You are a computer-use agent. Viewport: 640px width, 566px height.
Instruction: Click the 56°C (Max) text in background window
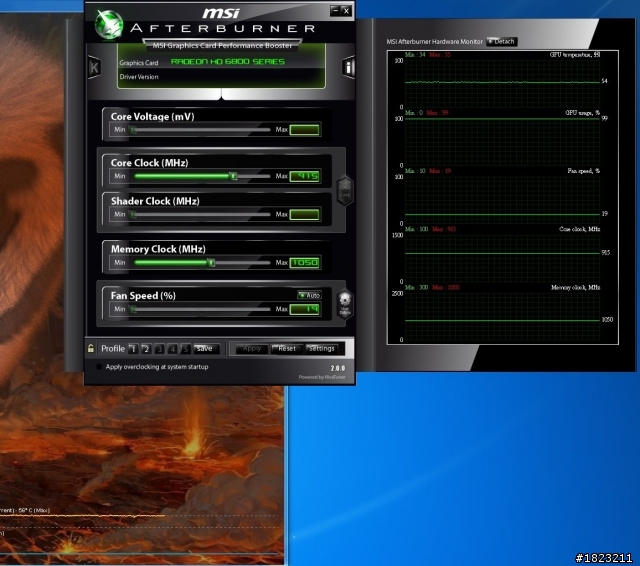[34, 510]
